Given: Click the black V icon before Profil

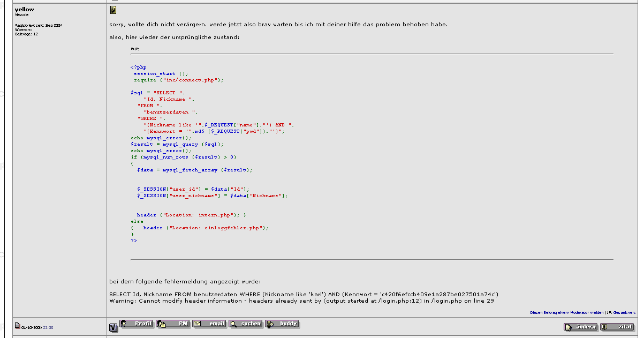Looking at the screenshot, I should [x=113, y=327].
